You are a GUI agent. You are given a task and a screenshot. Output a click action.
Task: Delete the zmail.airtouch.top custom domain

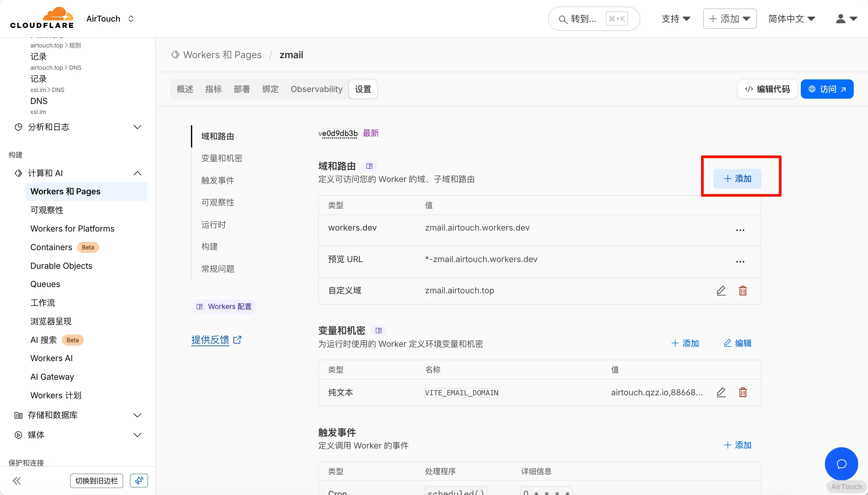742,291
